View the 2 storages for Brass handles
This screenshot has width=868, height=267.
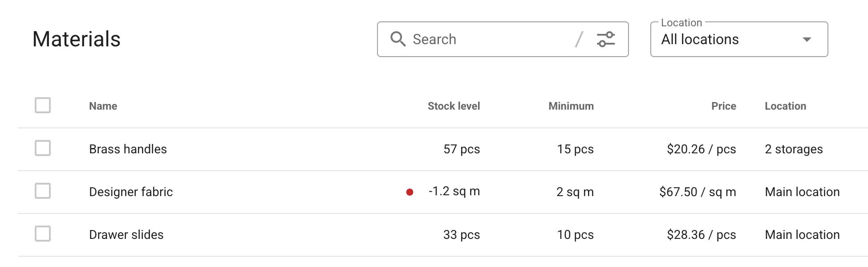point(793,149)
